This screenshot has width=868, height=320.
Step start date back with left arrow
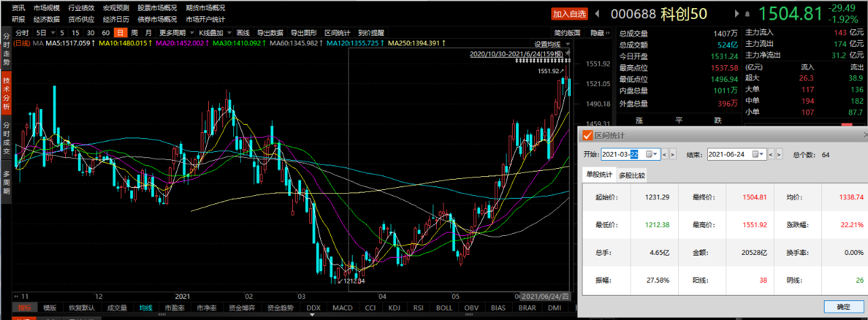[x=665, y=155]
